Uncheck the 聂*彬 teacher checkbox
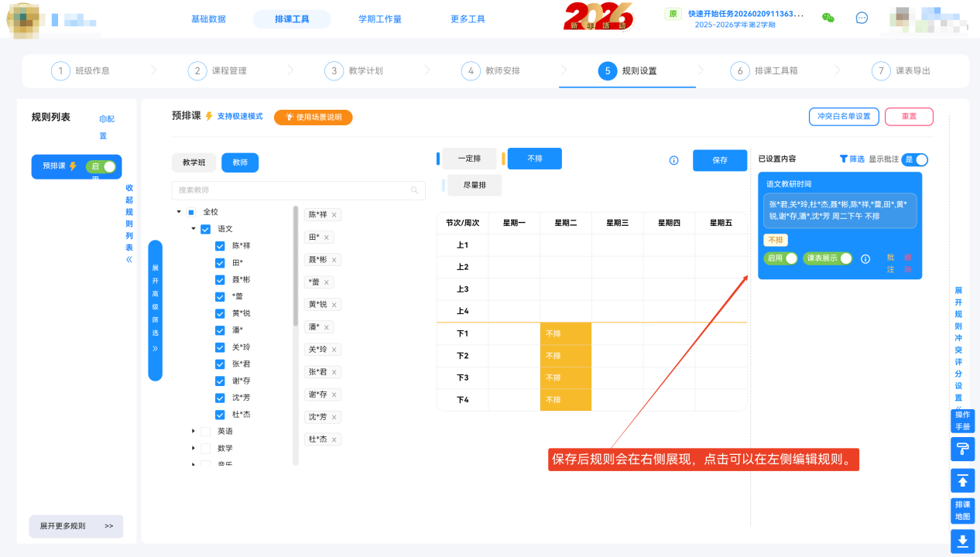 tap(220, 279)
